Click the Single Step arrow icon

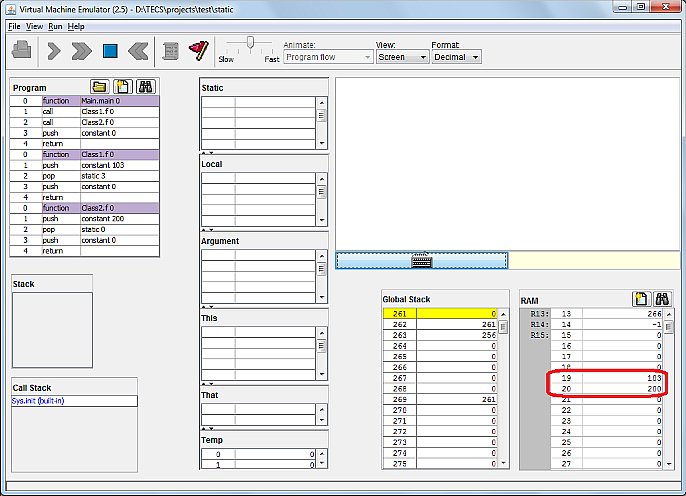(x=54, y=50)
